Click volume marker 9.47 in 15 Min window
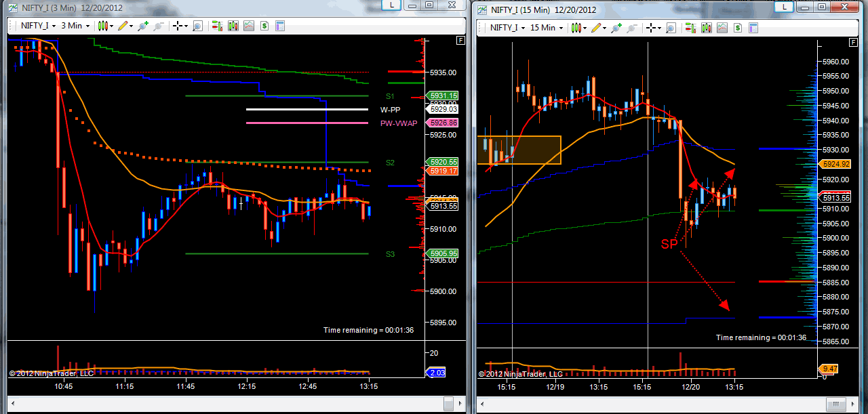Screen dimensions: 868x414 point(829,369)
